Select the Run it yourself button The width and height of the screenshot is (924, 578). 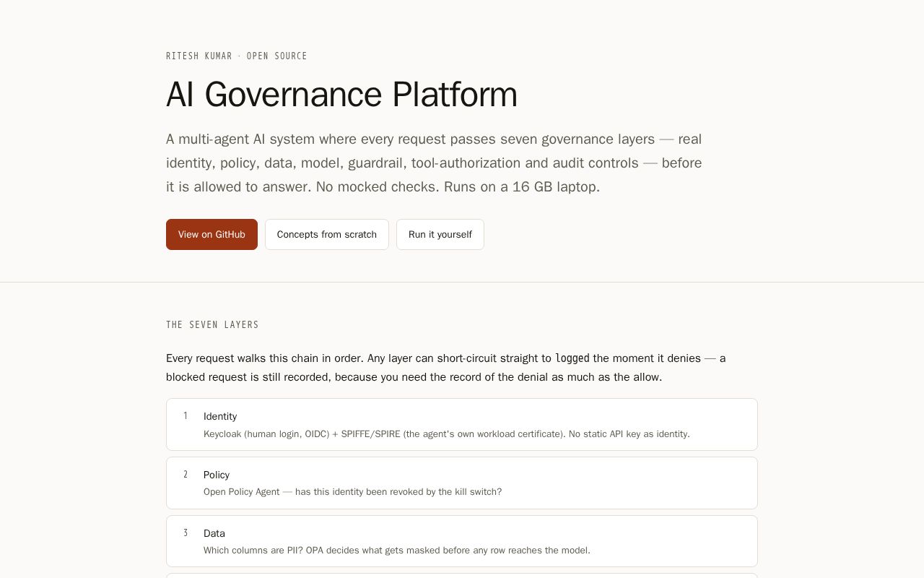440,234
